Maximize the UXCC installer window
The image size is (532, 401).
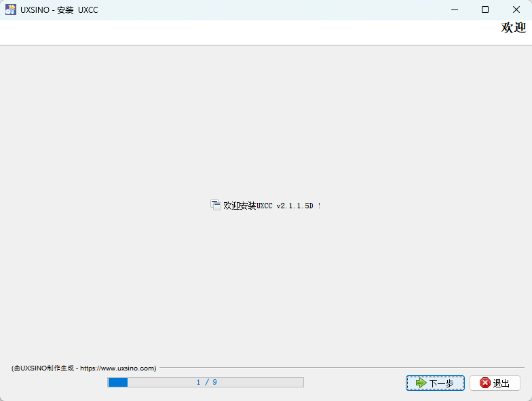click(x=485, y=9)
